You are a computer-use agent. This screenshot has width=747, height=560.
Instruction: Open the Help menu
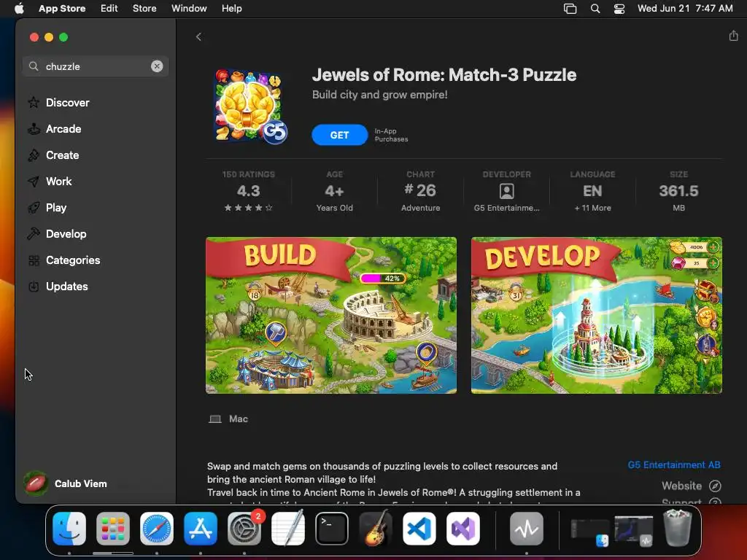(x=231, y=8)
